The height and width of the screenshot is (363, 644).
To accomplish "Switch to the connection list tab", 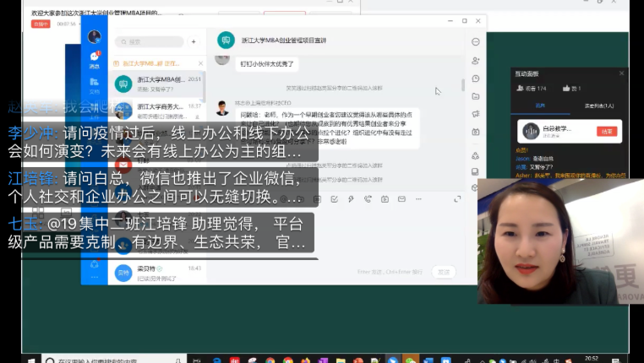I will 599,106.
